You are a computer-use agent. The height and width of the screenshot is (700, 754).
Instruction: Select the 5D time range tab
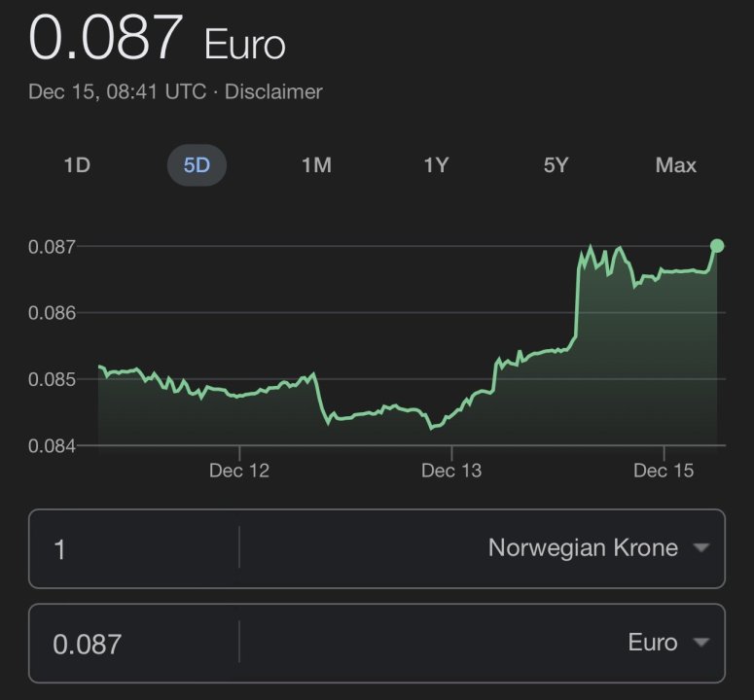point(197,165)
